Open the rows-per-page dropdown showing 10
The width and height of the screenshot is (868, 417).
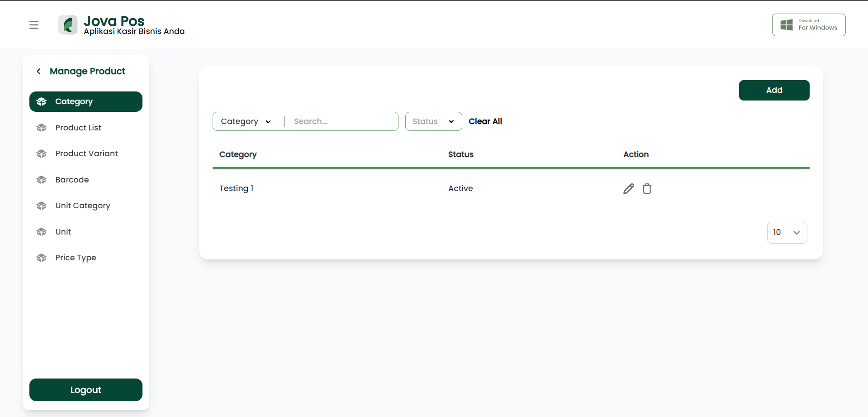tap(787, 233)
